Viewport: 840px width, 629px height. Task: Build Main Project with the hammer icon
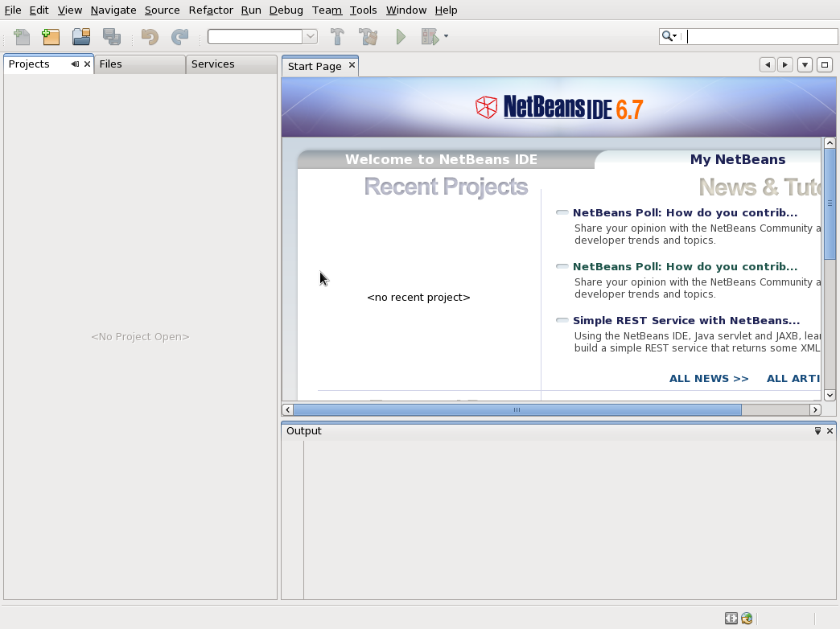pyautogui.click(x=337, y=36)
